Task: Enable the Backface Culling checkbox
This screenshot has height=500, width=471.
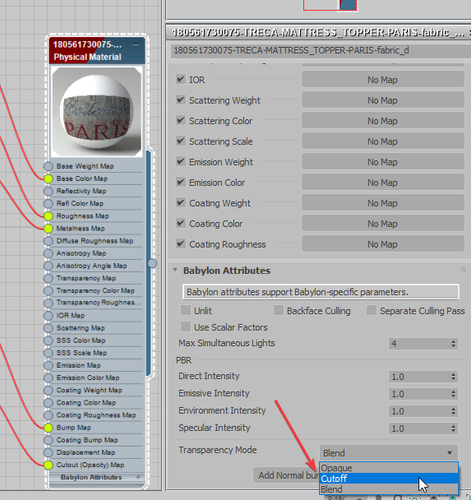Action: tap(279, 310)
